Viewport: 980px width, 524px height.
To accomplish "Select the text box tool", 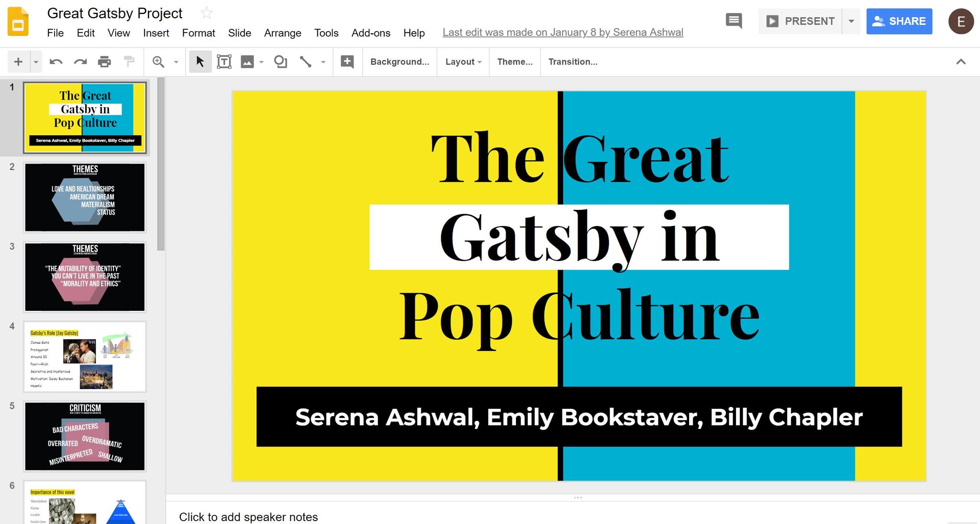I will (x=224, y=62).
